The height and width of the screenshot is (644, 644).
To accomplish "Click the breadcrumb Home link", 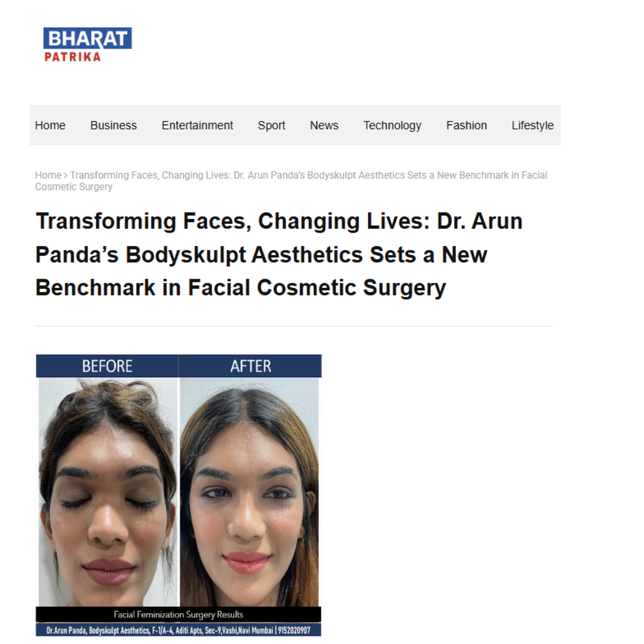I will (48, 175).
